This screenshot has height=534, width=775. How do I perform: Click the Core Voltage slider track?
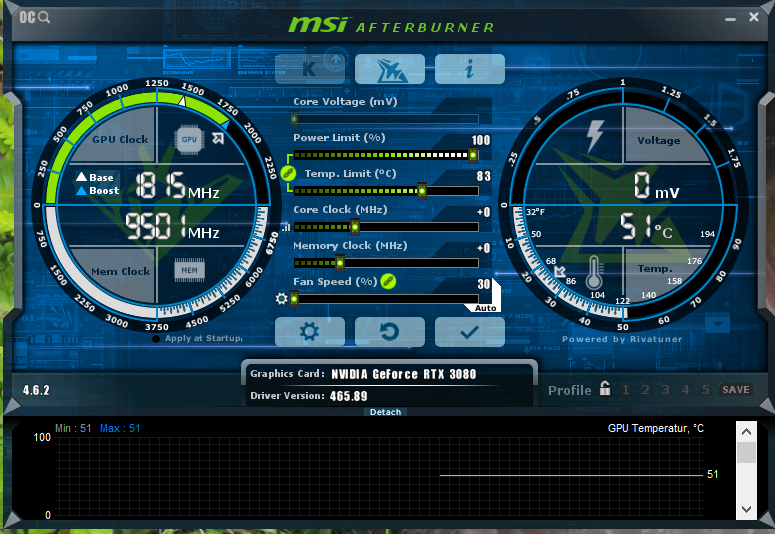pos(386,119)
